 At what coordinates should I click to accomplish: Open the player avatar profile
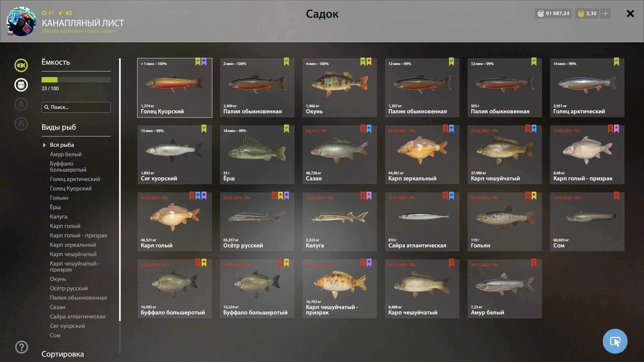pos(21,21)
